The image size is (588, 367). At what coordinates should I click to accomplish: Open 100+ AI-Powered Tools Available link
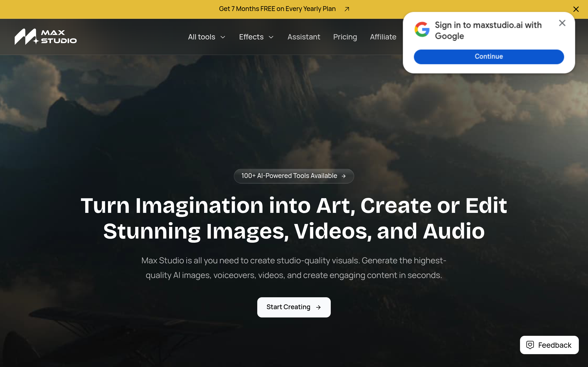point(294,176)
